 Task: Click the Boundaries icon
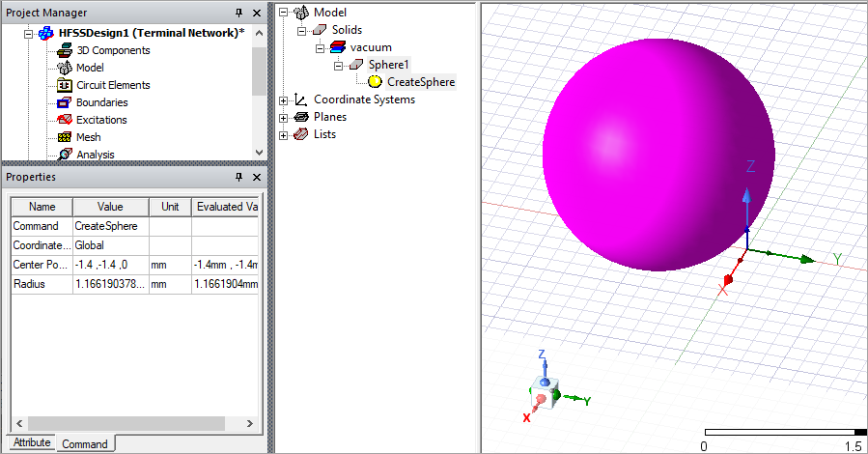click(x=65, y=102)
